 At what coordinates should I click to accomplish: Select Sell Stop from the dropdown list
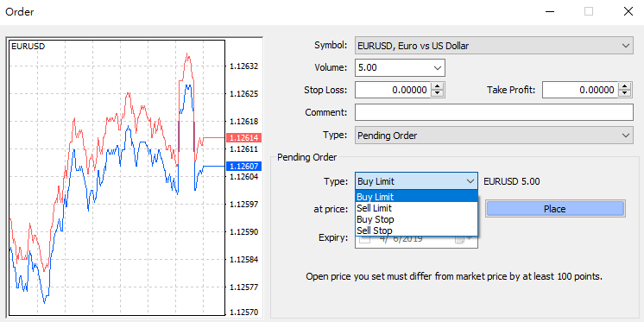click(x=416, y=230)
